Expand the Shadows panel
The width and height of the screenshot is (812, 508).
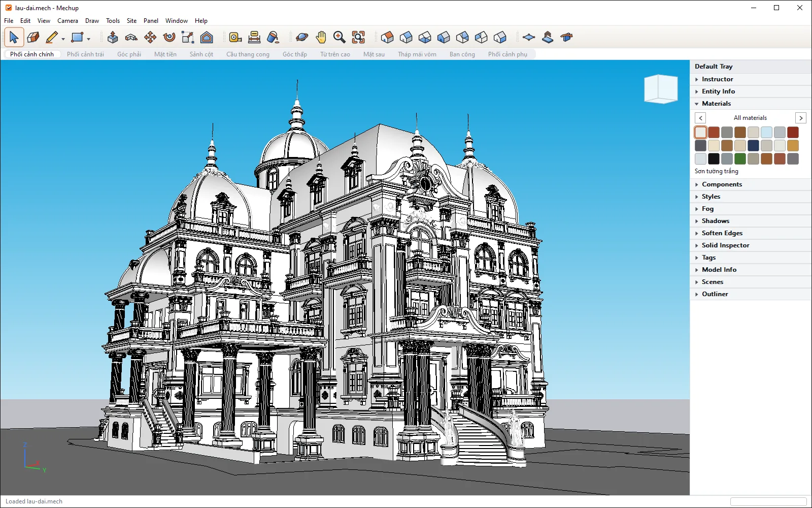coord(751,221)
